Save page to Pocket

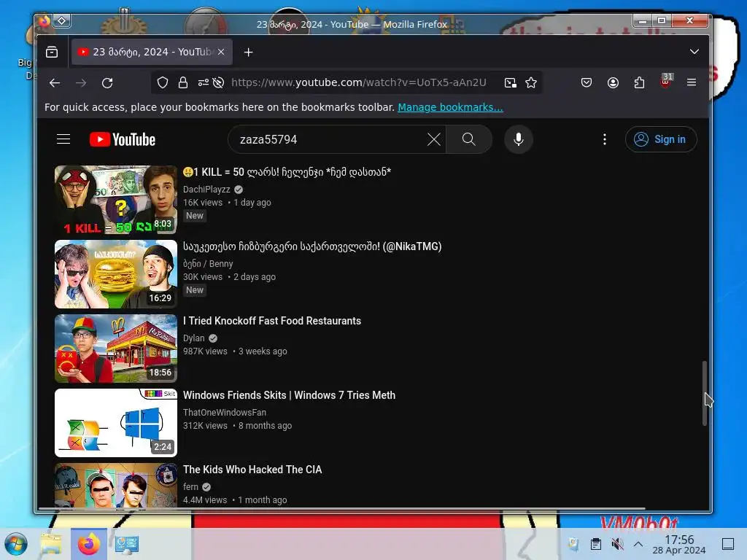[x=587, y=83]
